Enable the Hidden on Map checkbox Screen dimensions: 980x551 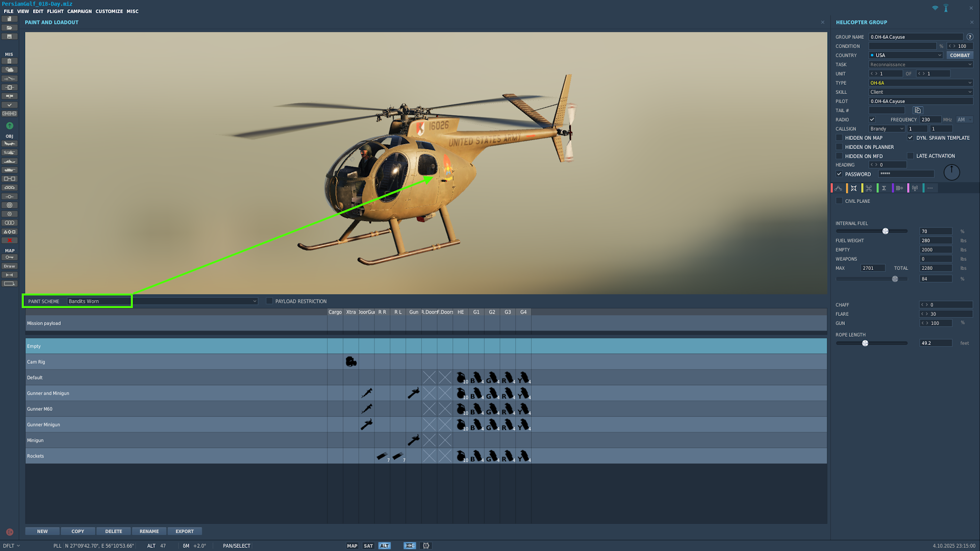coord(839,138)
